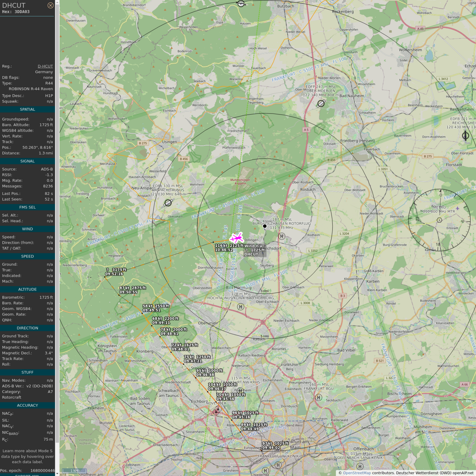The height and width of the screenshot is (476, 476).
Task: Click the NOVEMBER reporting point triangle
Action: [217, 411]
